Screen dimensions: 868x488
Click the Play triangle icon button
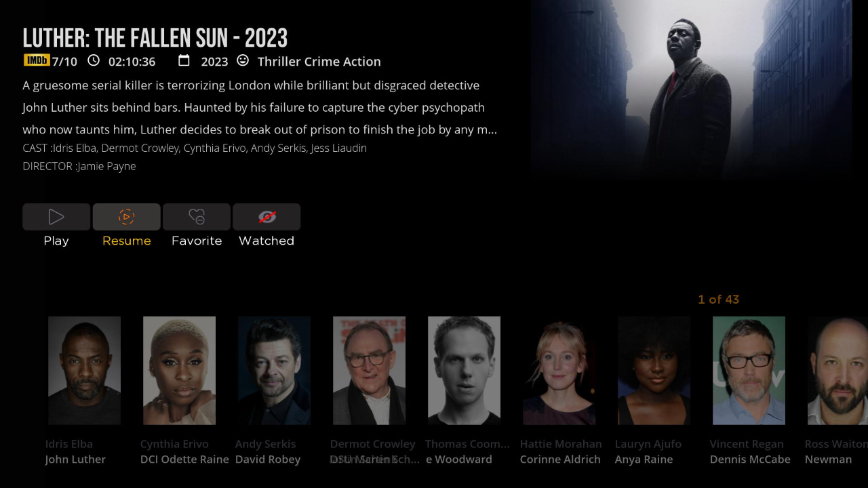click(56, 217)
